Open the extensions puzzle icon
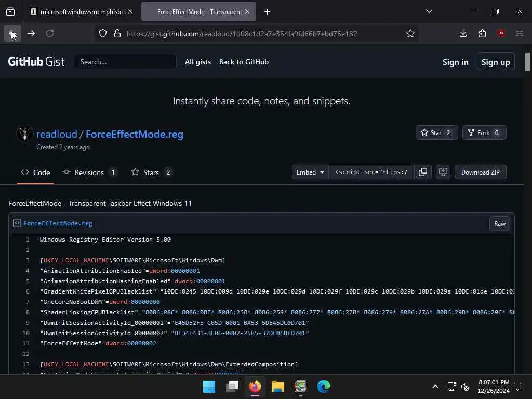 tap(482, 33)
